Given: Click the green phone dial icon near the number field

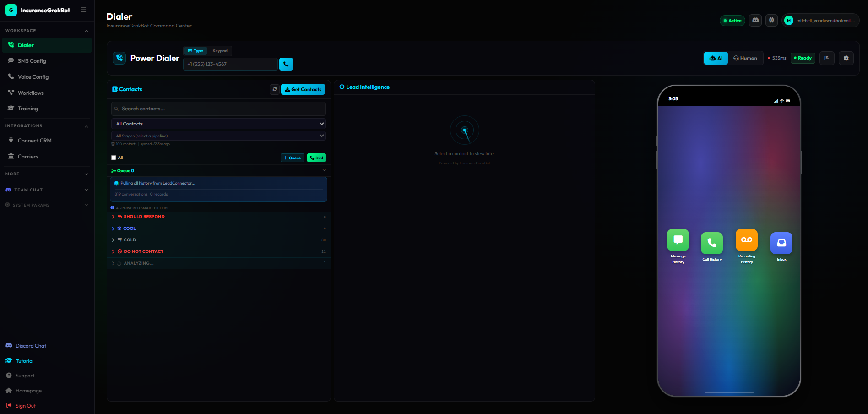Looking at the screenshot, I should tap(286, 64).
